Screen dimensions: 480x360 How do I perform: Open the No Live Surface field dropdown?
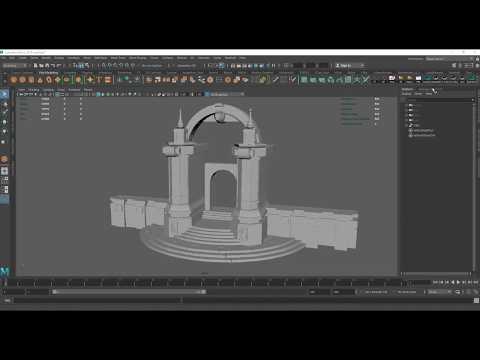point(153,66)
